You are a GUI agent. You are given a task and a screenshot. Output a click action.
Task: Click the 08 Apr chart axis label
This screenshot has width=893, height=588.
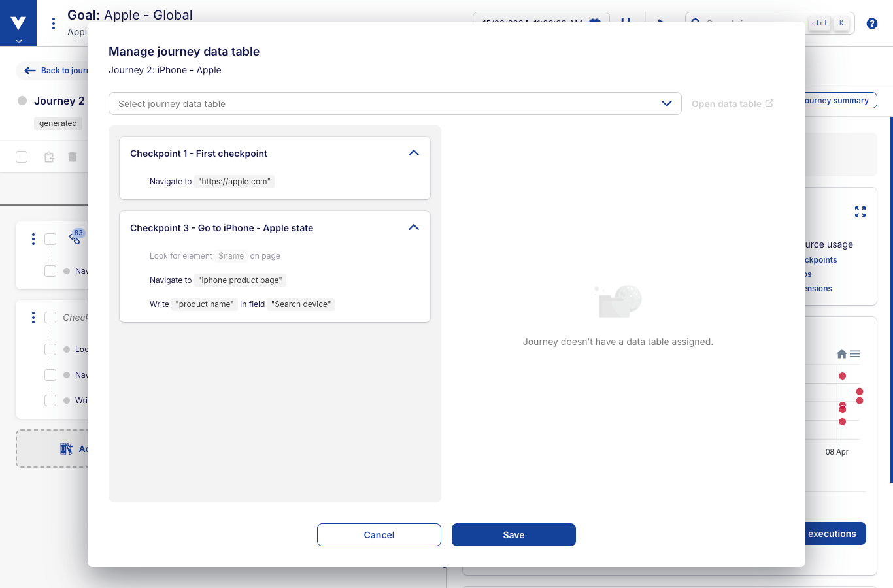point(837,452)
